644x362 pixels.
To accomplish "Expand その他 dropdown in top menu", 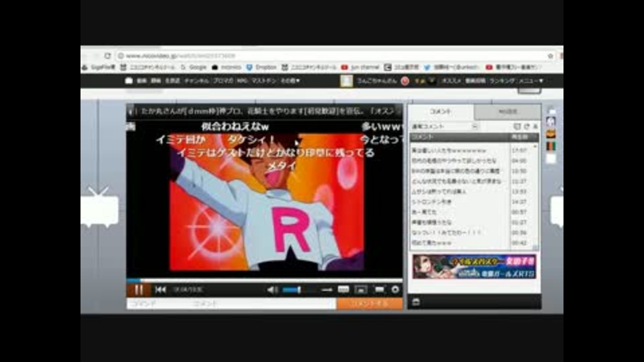I will tap(290, 81).
